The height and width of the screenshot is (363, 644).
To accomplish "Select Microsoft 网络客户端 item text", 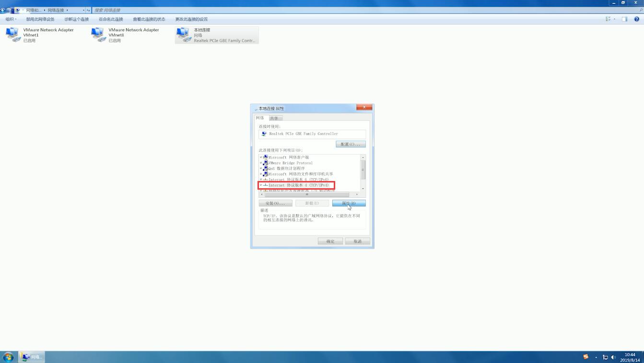I will [289, 157].
